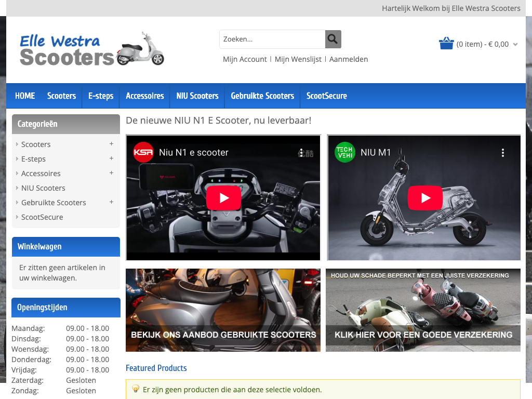Click the Elle Westra Scooters logo
The height and width of the screenshot is (399, 532).
92,49
